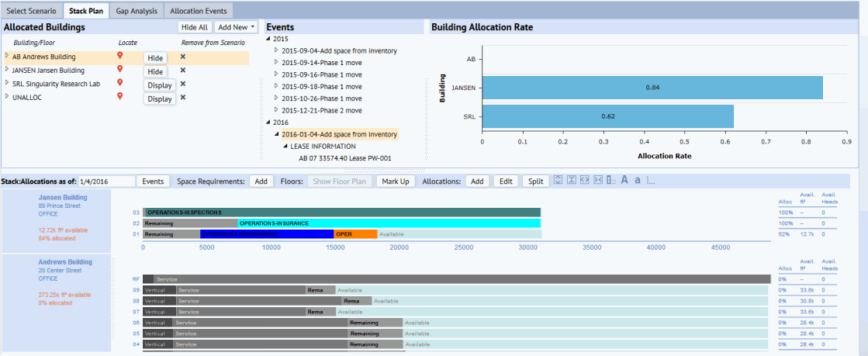Click the Mark Up button
Viewport: 868px width, 356px height.
[x=396, y=181]
